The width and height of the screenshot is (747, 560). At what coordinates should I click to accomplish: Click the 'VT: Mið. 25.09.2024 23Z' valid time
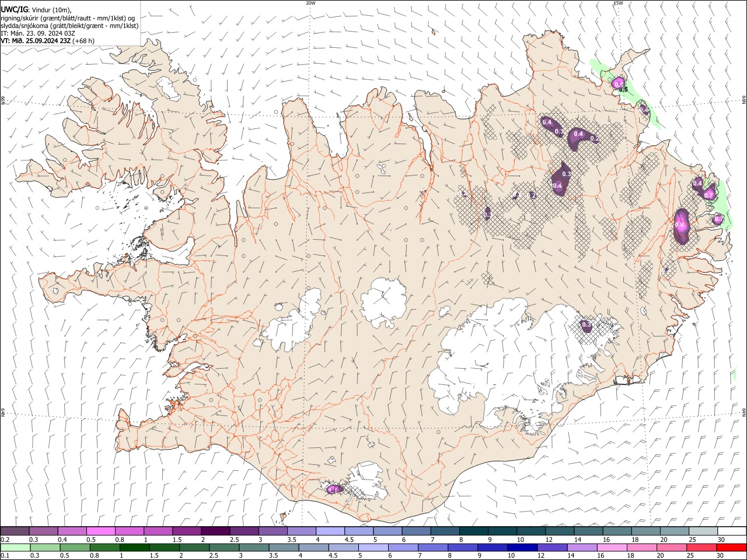point(36,41)
